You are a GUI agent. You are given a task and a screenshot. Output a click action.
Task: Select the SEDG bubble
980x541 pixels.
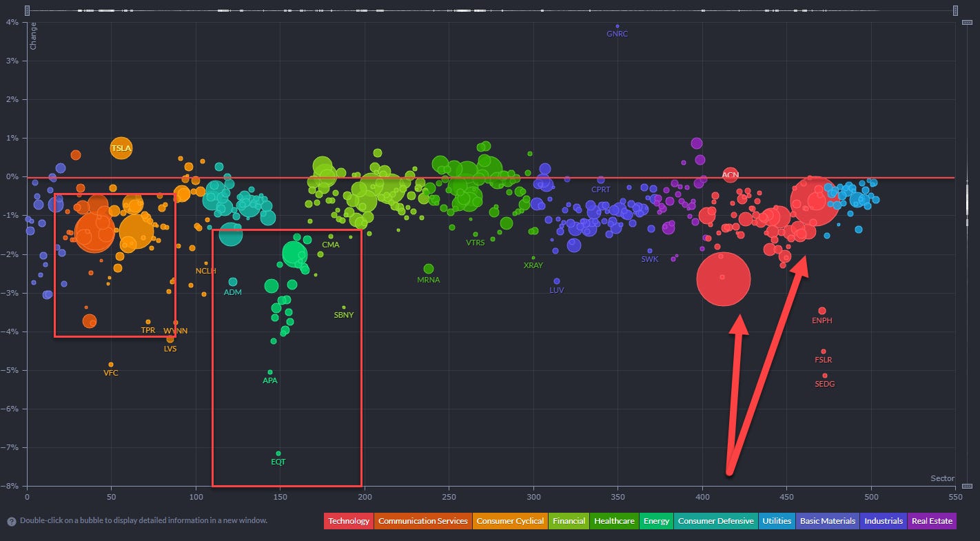(x=825, y=376)
